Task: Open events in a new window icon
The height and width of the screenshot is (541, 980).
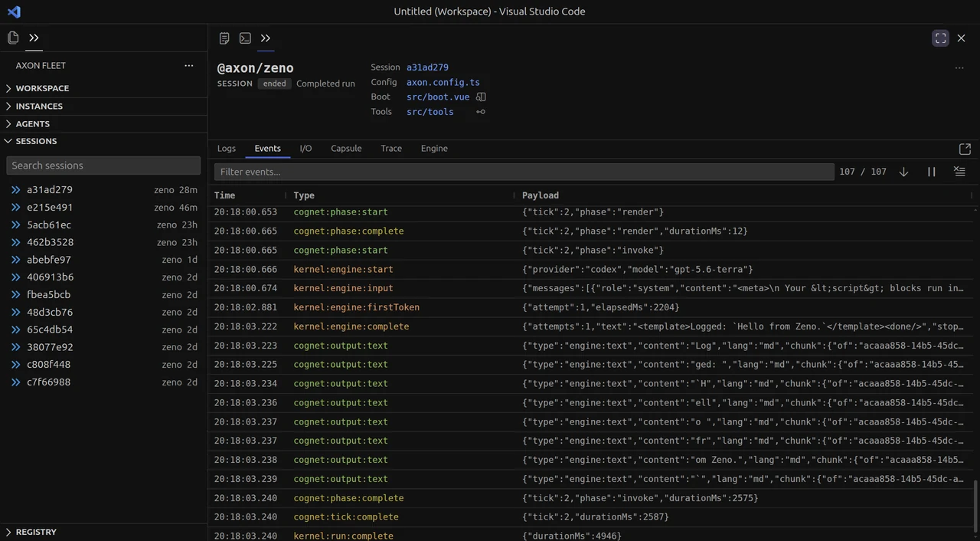Action: coord(965,149)
